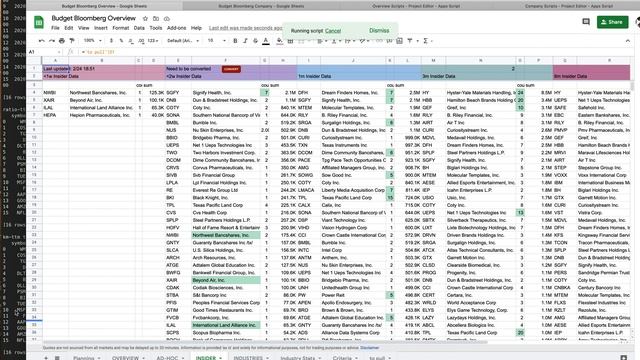This screenshot has height=360, width=640.
Task: Open the Add-ons menu
Action: coord(176,28)
